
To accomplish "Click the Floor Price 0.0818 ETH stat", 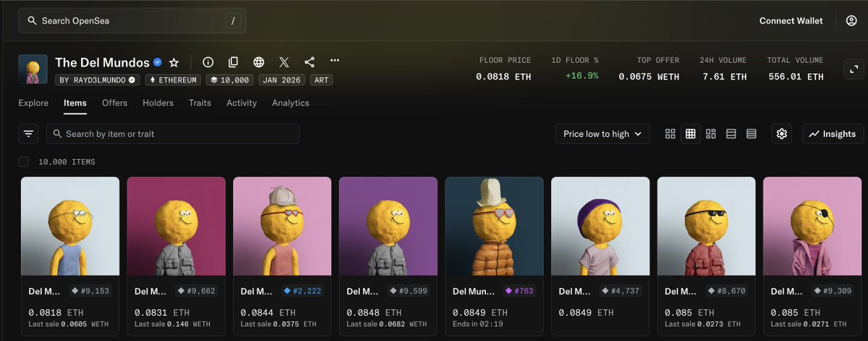I will 503,69.
